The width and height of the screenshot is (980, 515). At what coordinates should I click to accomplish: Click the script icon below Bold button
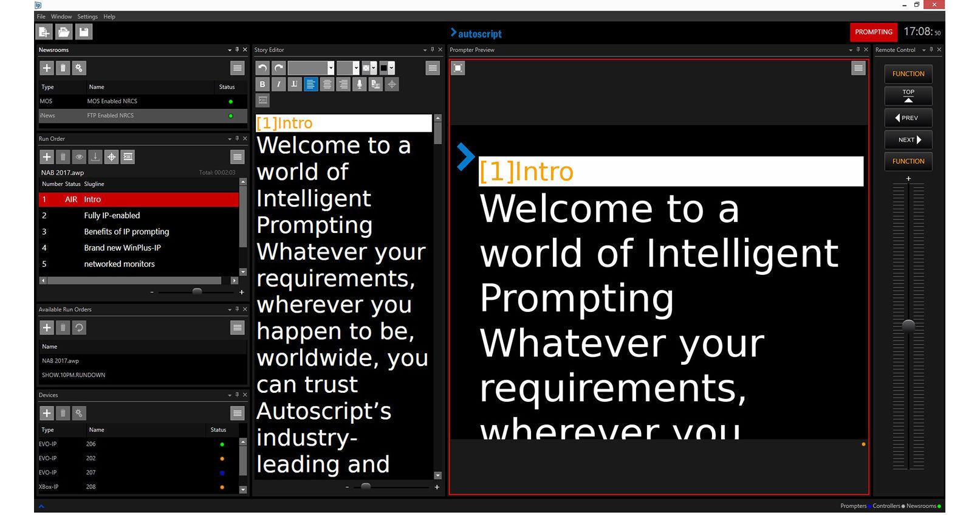tap(262, 100)
